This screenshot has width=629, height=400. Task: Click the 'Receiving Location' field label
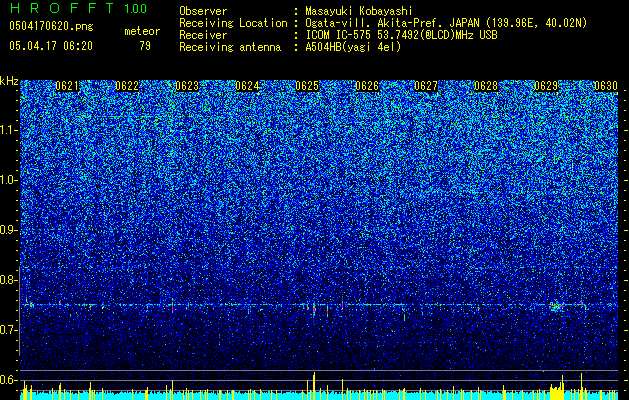point(233,23)
